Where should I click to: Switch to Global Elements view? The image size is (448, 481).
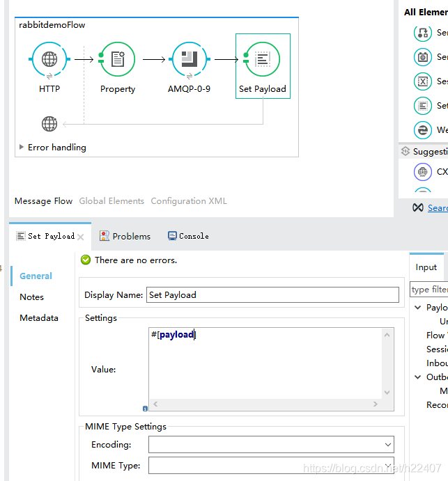pos(111,201)
